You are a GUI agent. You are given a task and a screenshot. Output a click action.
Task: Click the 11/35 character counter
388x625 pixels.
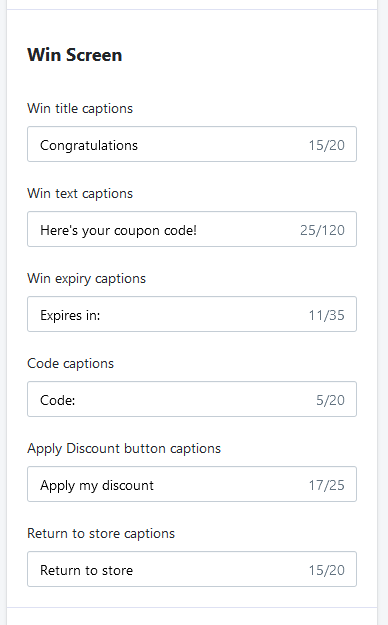327,315
